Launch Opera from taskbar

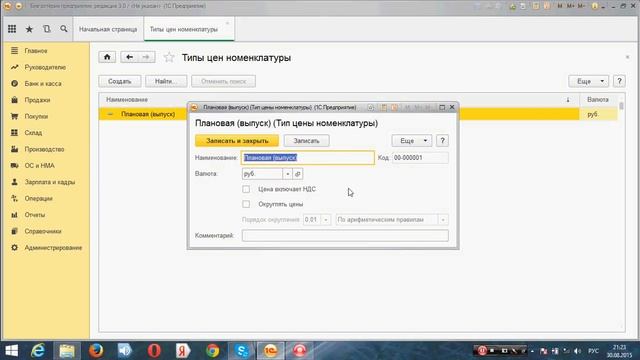[x=154, y=351]
